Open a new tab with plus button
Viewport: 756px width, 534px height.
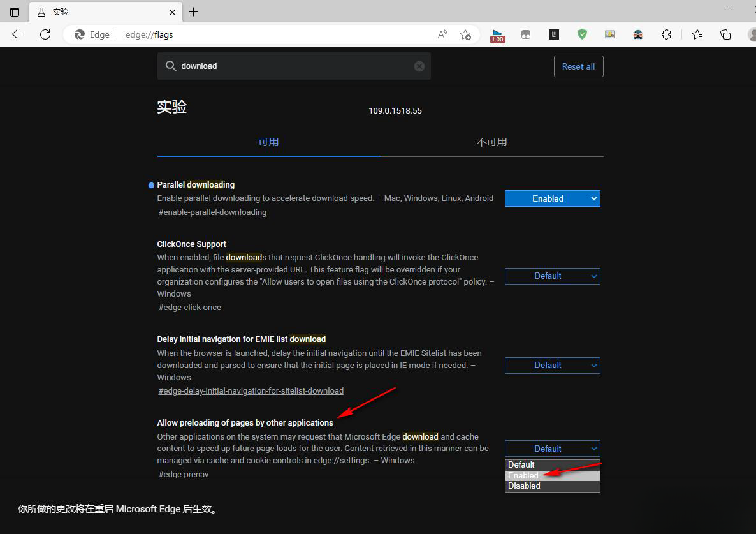[193, 12]
